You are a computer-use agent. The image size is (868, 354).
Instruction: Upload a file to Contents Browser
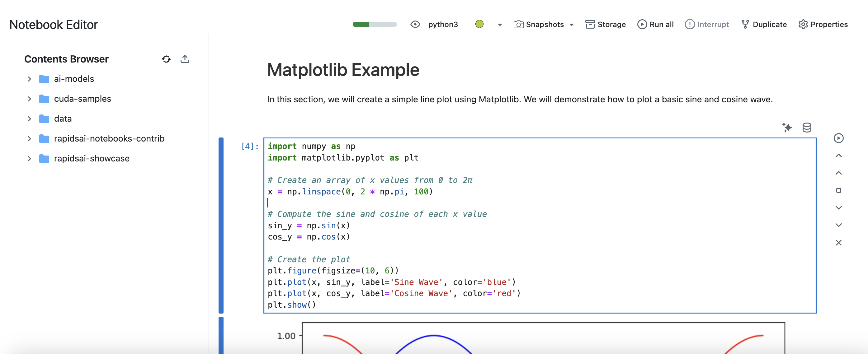click(185, 59)
